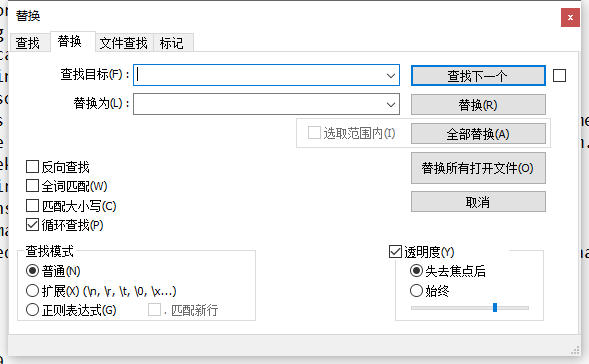Expand the 查找目标 dropdown history
Image resolution: width=589 pixels, height=364 pixels.
(391, 76)
